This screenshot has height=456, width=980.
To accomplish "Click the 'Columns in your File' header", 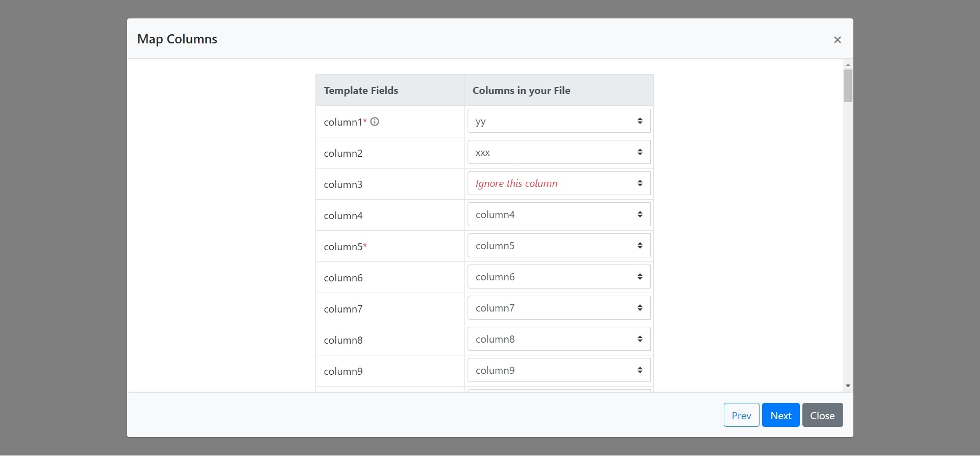I will (x=521, y=90).
